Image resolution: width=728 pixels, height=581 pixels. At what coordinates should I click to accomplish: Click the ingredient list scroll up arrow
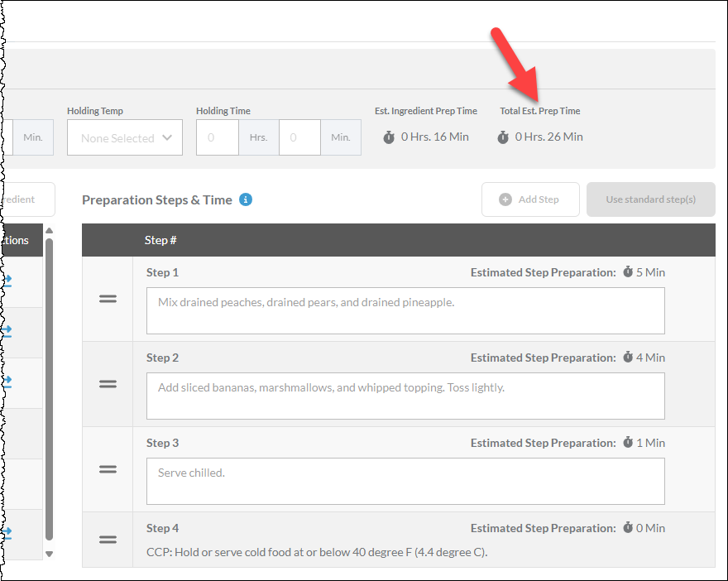(49, 231)
